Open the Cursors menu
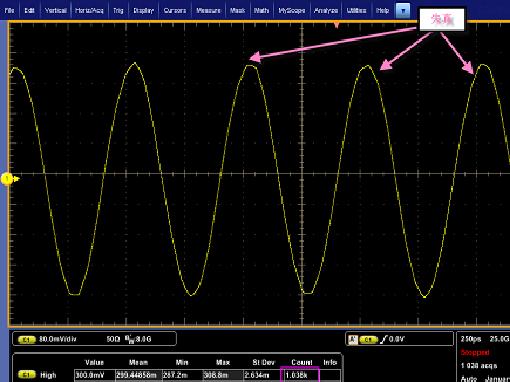510x382 pixels. [x=175, y=11]
